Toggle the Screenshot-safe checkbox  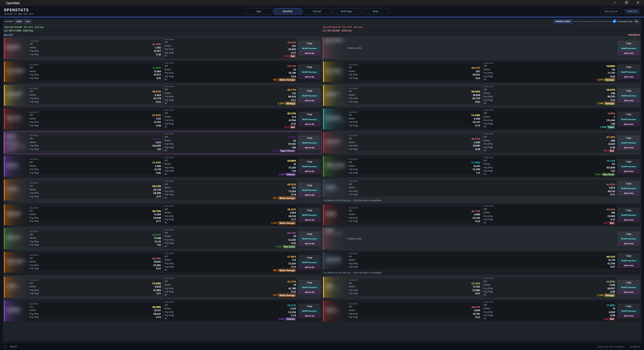click(615, 21)
